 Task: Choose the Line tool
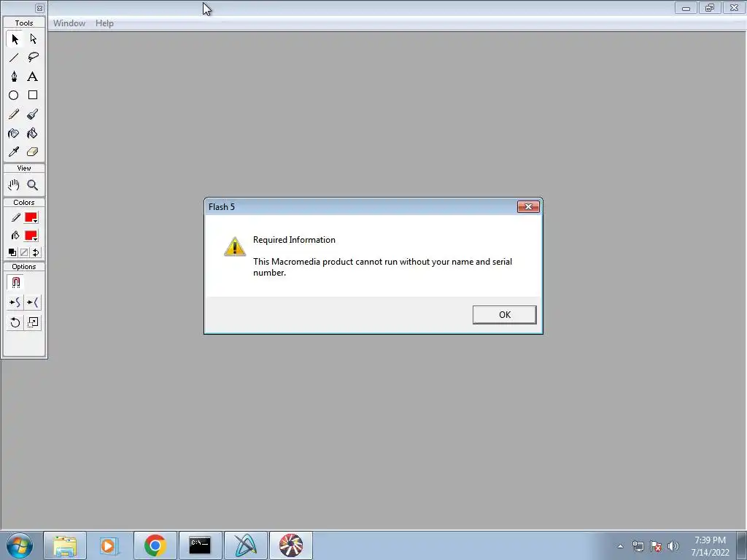tap(14, 58)
